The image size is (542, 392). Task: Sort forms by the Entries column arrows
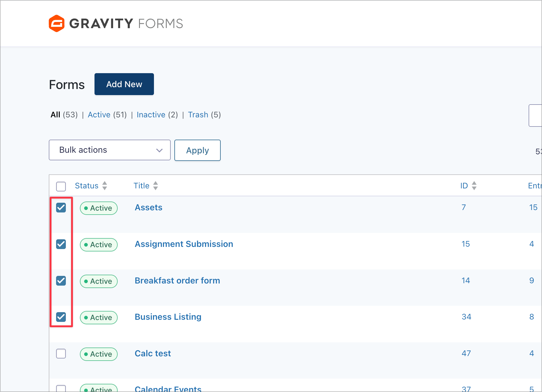coord(540,186)
